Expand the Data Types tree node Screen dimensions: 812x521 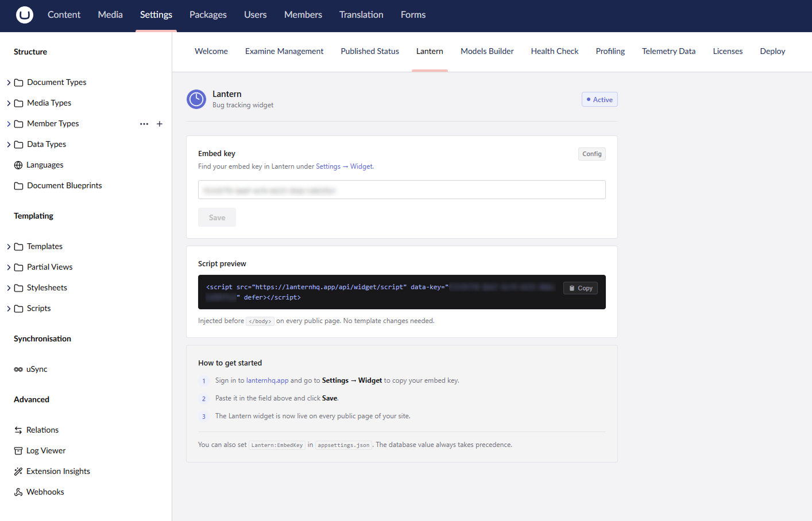click(9, 145)
